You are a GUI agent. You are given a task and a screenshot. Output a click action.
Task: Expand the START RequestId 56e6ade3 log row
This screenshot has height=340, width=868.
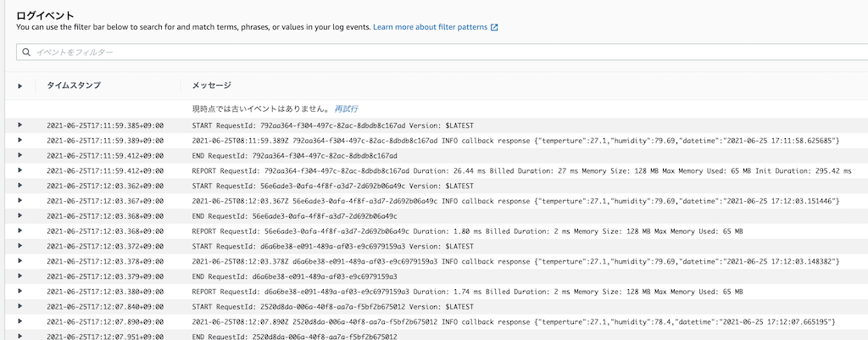20,186
